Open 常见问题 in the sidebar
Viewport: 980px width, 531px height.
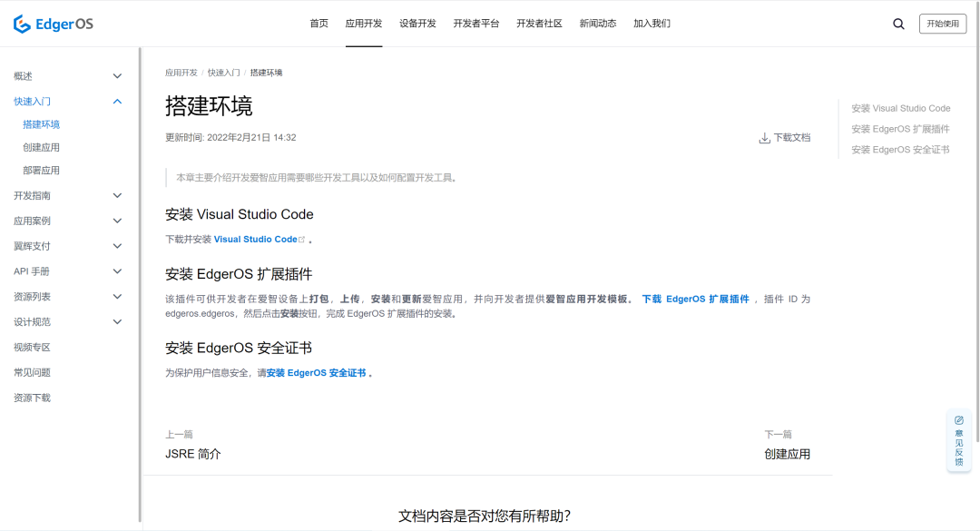pos(32,373)
